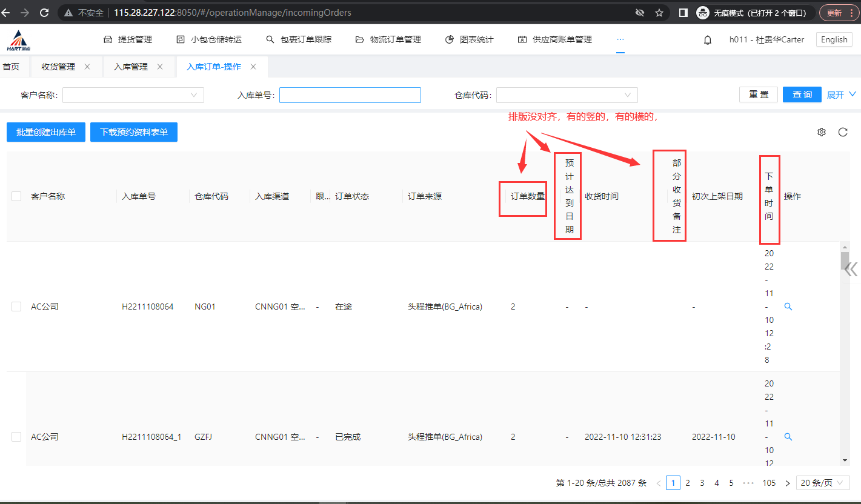Open the 物流订单管理 menu
The width and height of the screenshot is (861, 504).
pos(388,39)
